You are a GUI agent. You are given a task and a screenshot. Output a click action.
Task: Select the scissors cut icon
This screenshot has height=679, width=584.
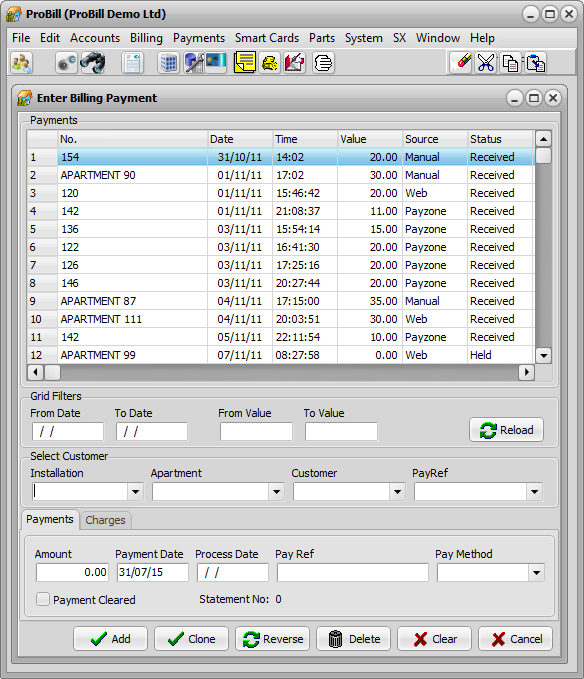point(486,63)
